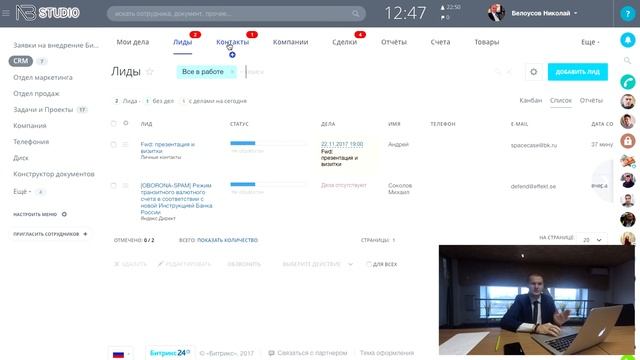640x360 pixels.
Task: Click the Настроить меню gear icon
Action: pos(64,214)
